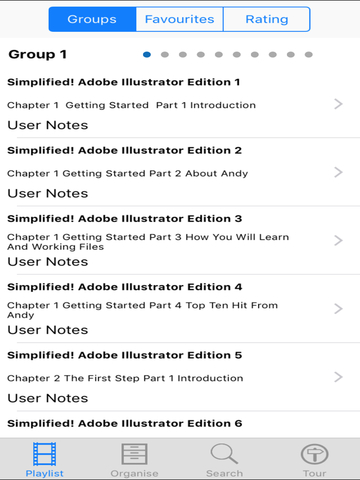Open Simplified! Adobe Illustrator Edition 1 title
360x480 pixels.
click(x=124, y=82)
